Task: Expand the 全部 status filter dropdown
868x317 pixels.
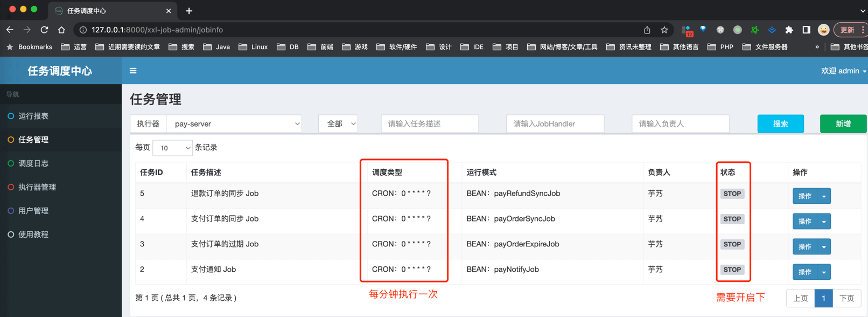Action: pyautogui.click(x=338, y=124)
